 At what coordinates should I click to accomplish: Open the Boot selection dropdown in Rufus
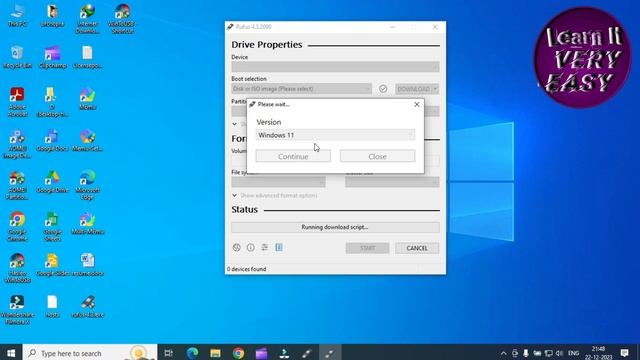(302, 89)
